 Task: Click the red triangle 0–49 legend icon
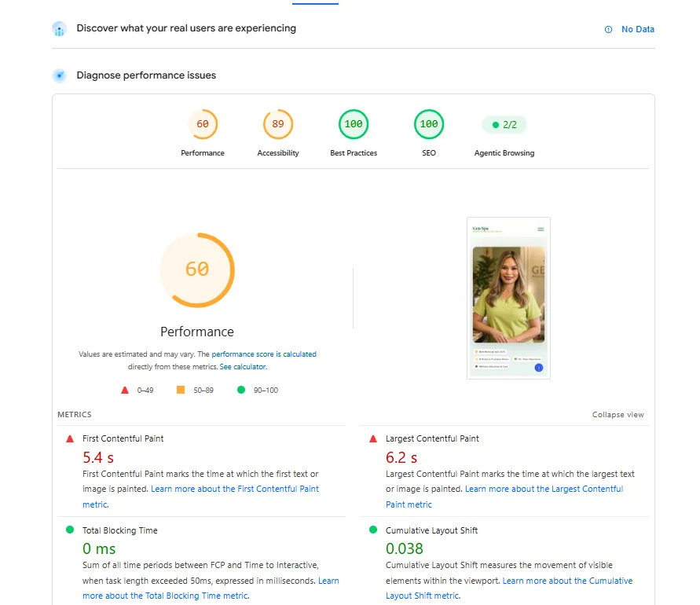pos(125,390)
